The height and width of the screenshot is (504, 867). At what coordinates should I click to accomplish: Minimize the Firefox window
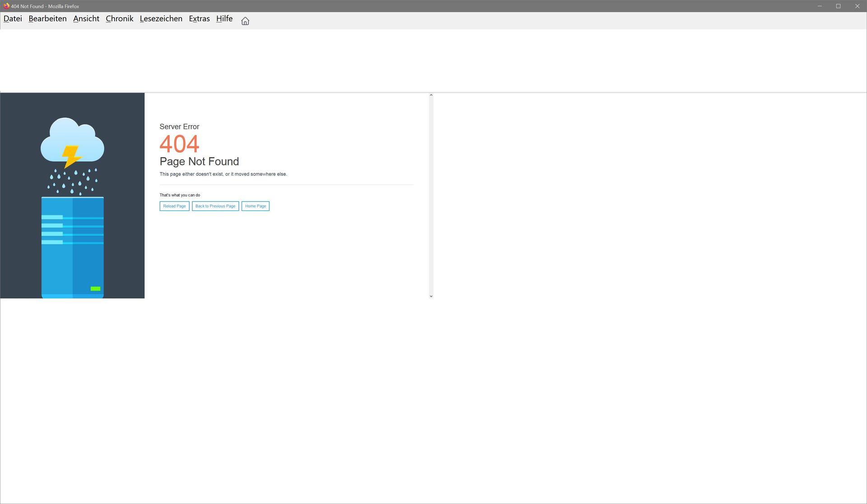pyautogui.click(x=819, y=6)
